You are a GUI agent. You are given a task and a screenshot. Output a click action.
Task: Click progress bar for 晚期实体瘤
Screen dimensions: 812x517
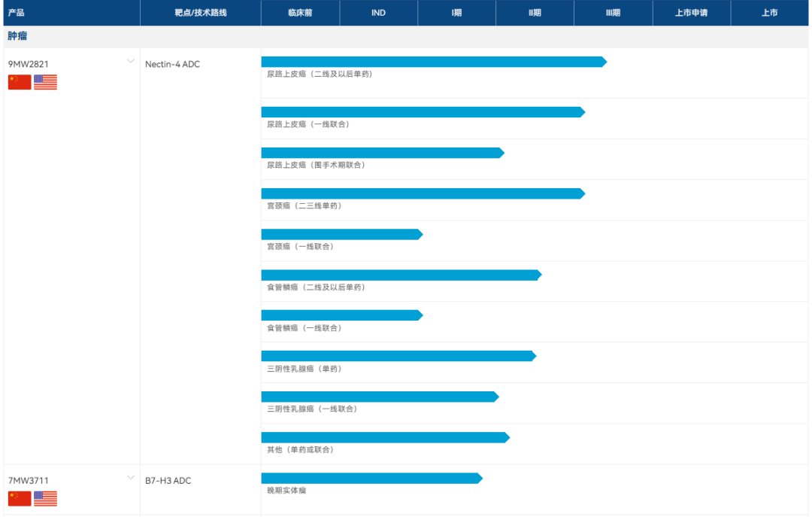(372, 478)
